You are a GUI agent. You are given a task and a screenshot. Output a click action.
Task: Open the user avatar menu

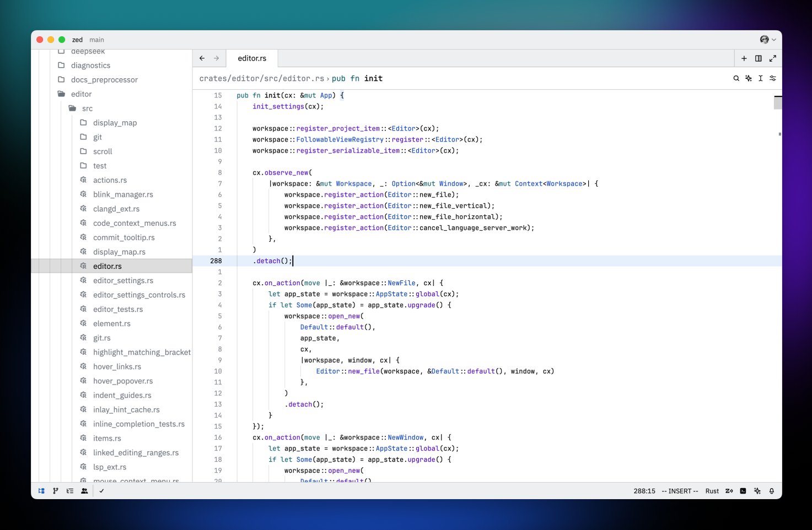coord(768,40)
